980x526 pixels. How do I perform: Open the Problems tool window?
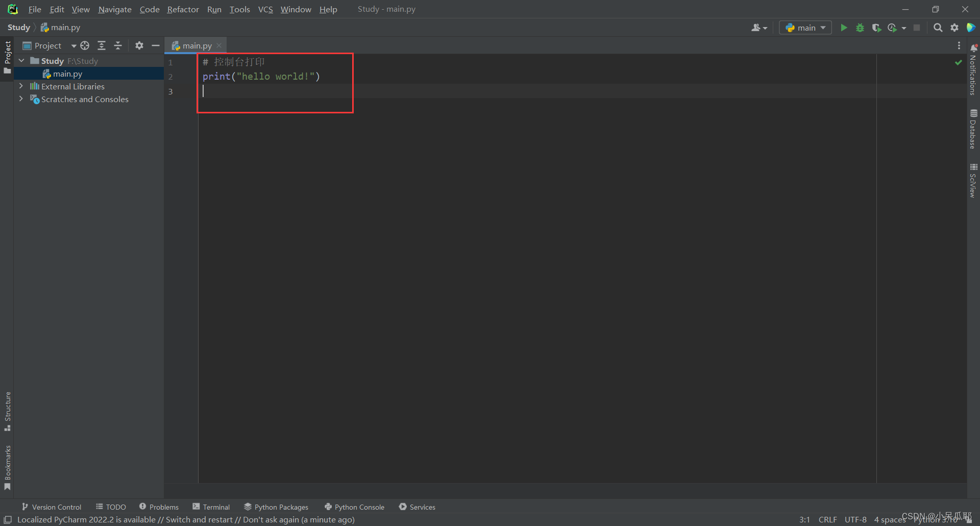click(159, 507)
